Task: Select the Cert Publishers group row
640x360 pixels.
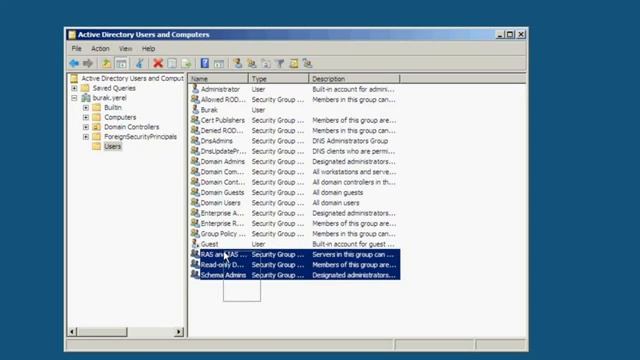Action: [x=295, y=120]
